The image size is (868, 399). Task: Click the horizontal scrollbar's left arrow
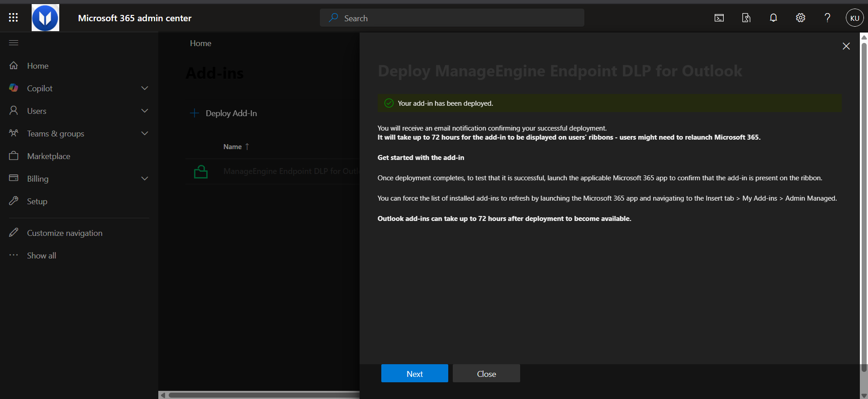point(163,395)
